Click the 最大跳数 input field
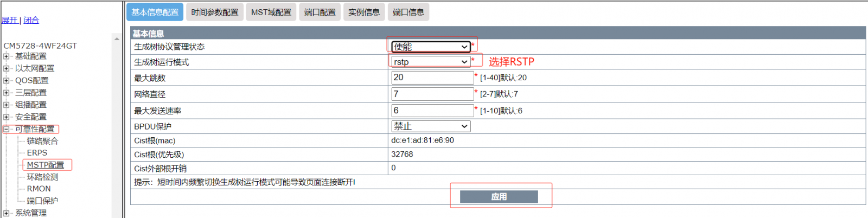Screen dimensions: 868x218 (432, 78)
